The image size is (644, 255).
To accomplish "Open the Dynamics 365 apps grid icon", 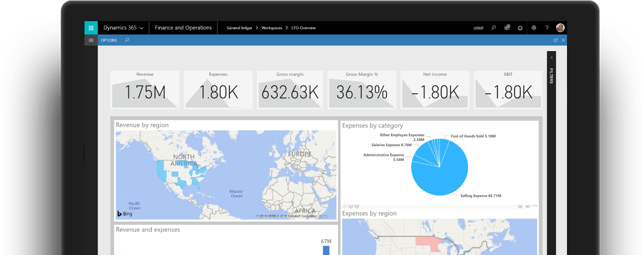I will pos(91,28).
